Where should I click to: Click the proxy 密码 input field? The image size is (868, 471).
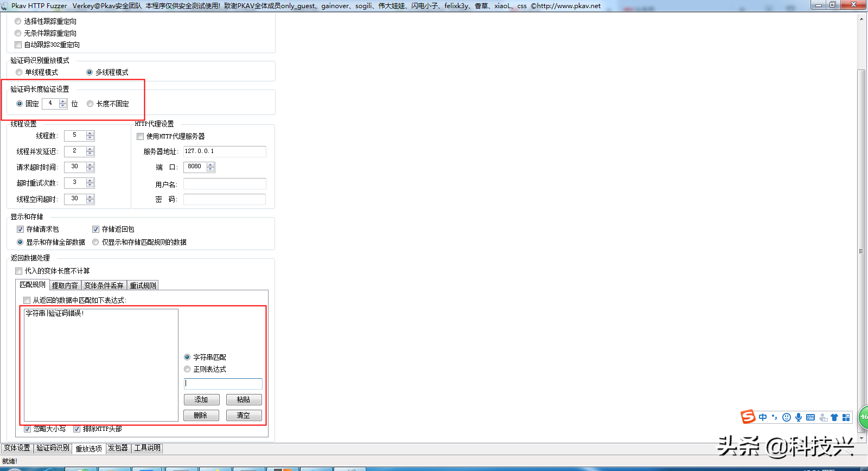pyautogui.click(x=225, y=199)
